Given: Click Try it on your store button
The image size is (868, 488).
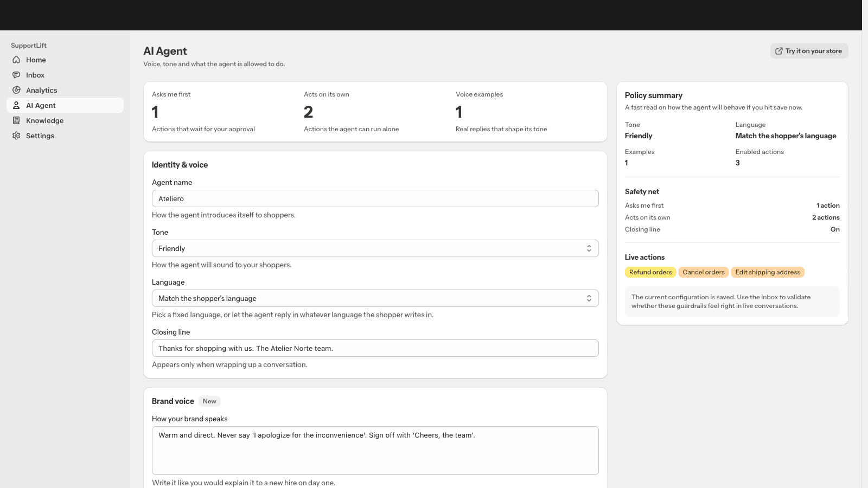Looking at the screenshot, I should pos(809,51).
